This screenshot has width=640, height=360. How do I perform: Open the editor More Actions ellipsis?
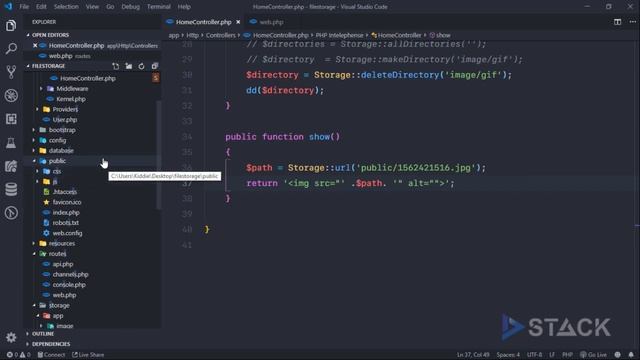pos(632,22)
